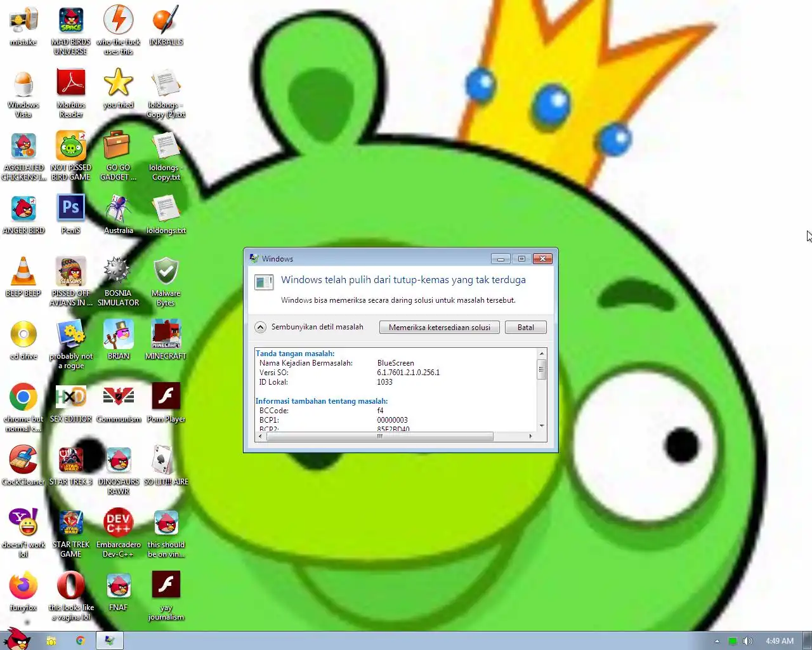Select the SEX EDITOR HxD icon
This screenshot has height=650, width=812.
71,402
